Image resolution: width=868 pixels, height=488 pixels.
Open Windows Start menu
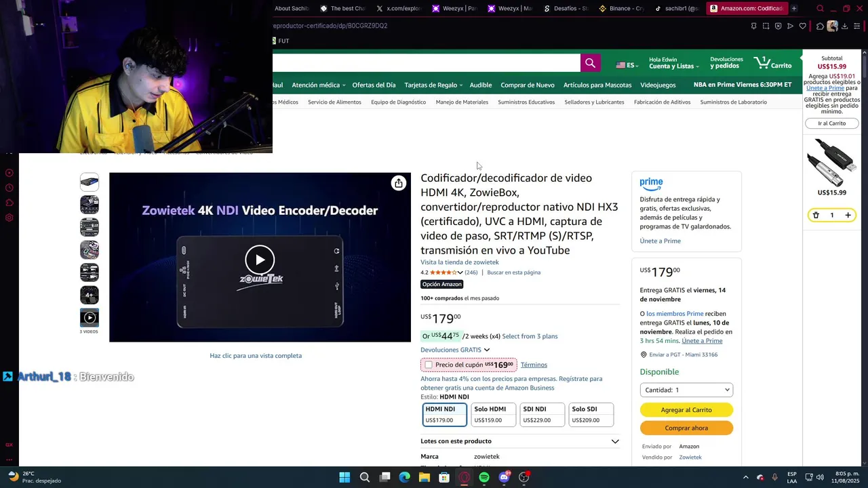[344, 477]
